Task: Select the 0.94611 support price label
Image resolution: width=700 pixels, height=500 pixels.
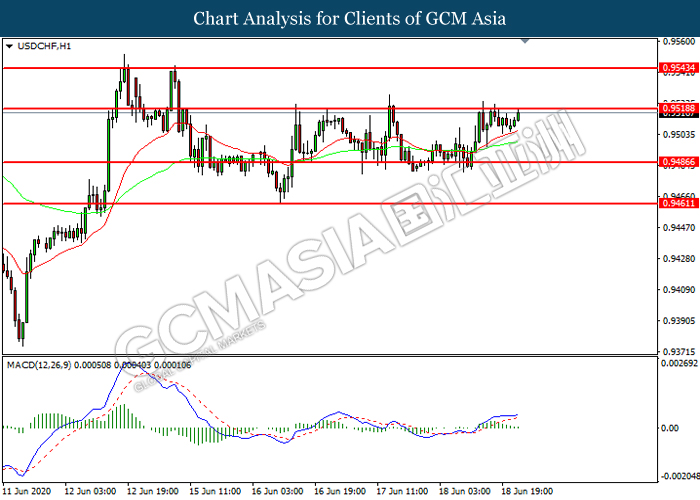Action: point(679,203)
